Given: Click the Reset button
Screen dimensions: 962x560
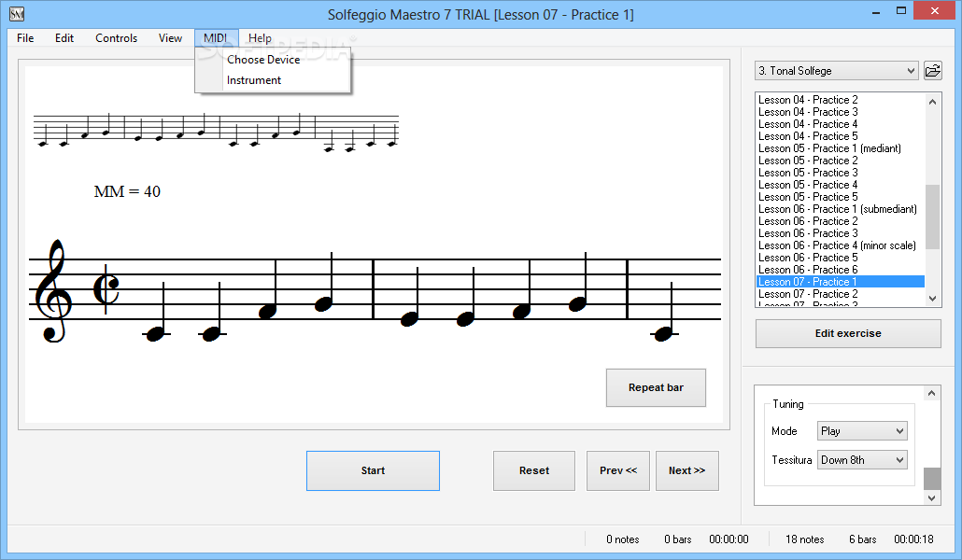Looking at the screenshot, I should coord(533,470).
